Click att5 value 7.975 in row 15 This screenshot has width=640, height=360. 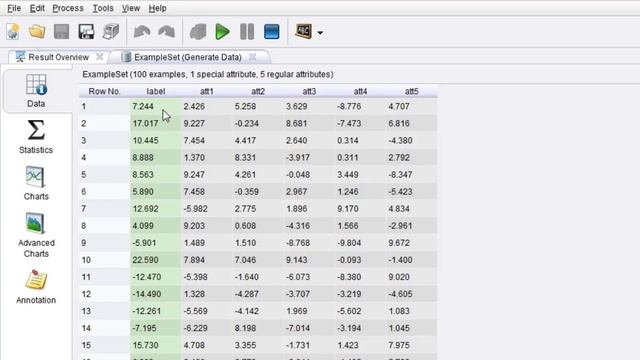tap(399, 345)
